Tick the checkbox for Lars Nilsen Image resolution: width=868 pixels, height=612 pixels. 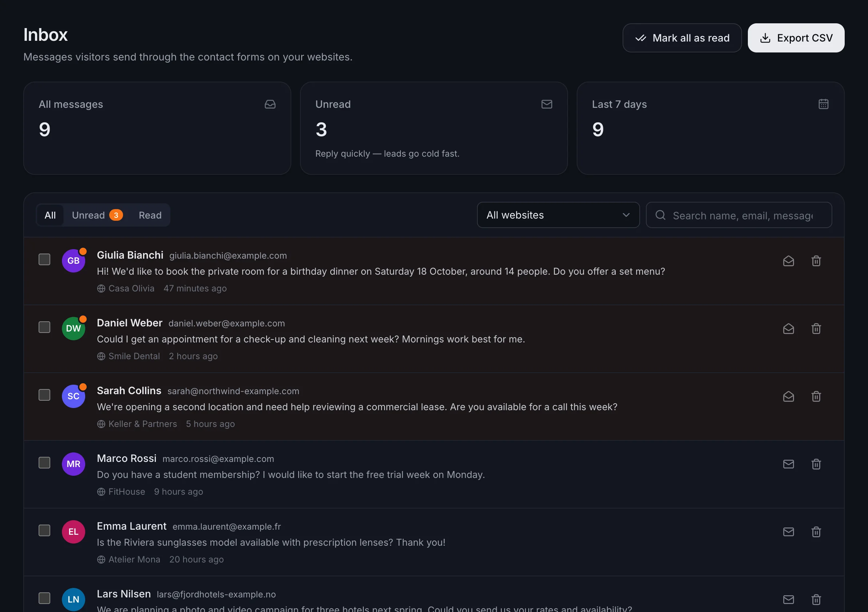[x=44, y=598]
